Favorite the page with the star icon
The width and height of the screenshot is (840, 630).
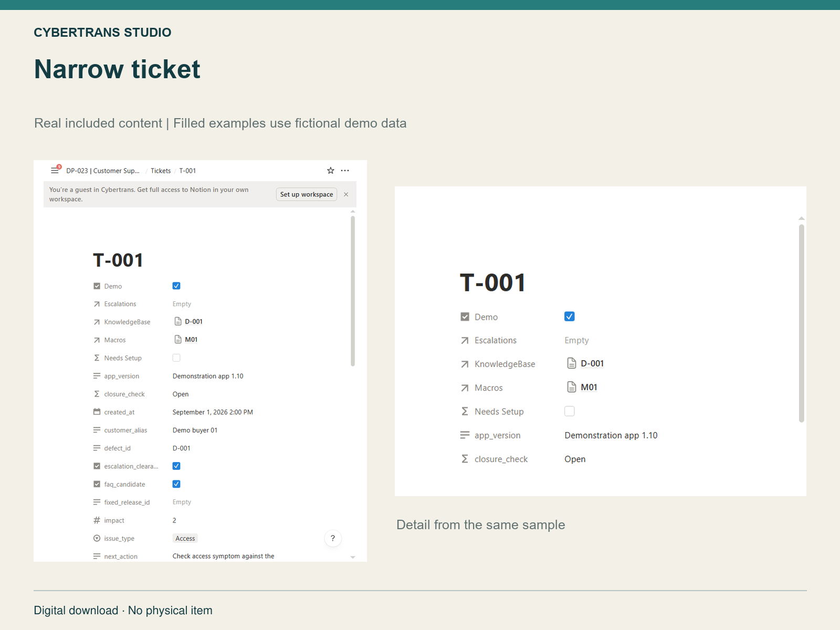point(331,171)
